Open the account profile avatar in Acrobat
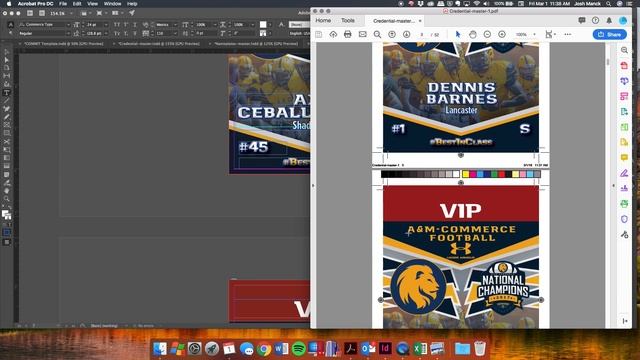 [623, 20]
